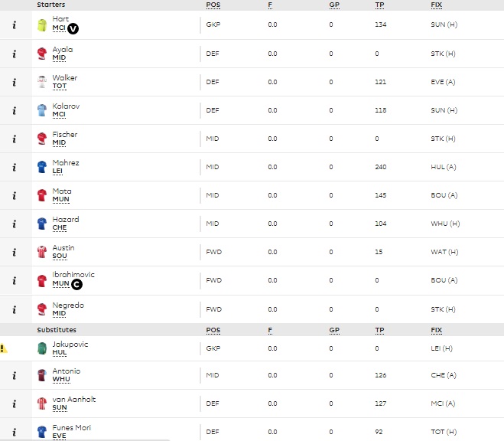This screenshot has height=441, width=504.
Task: Select Hazard's blue Chelsea shirt icon
Action: tap(42, 224)
